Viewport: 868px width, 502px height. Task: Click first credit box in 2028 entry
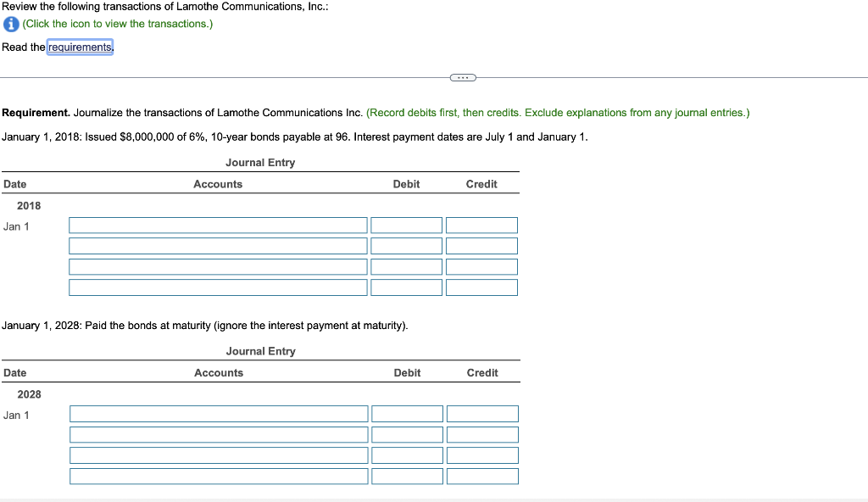(482, 414)
